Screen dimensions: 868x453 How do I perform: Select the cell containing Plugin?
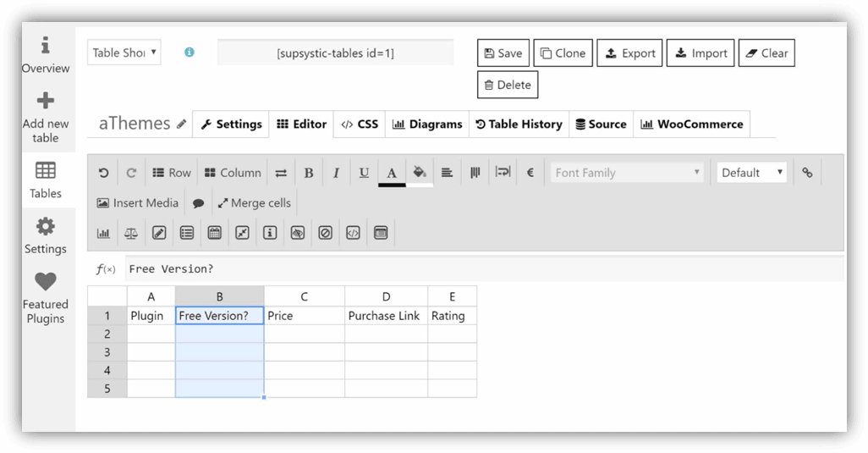coord(151,316)
